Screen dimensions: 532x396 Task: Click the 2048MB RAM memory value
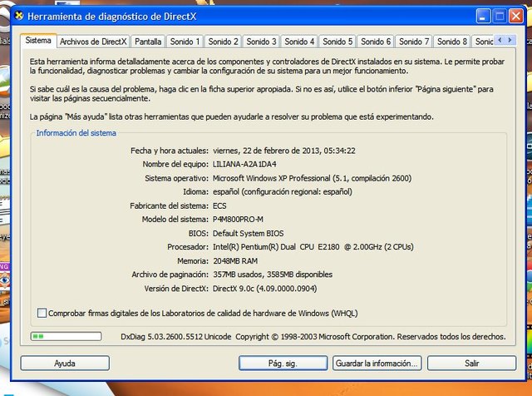[235, 261]
